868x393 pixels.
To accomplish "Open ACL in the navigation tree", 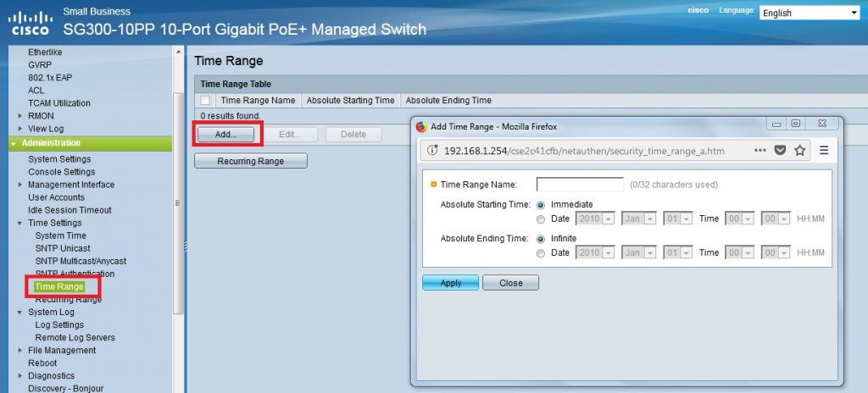I will click(36, 91).
